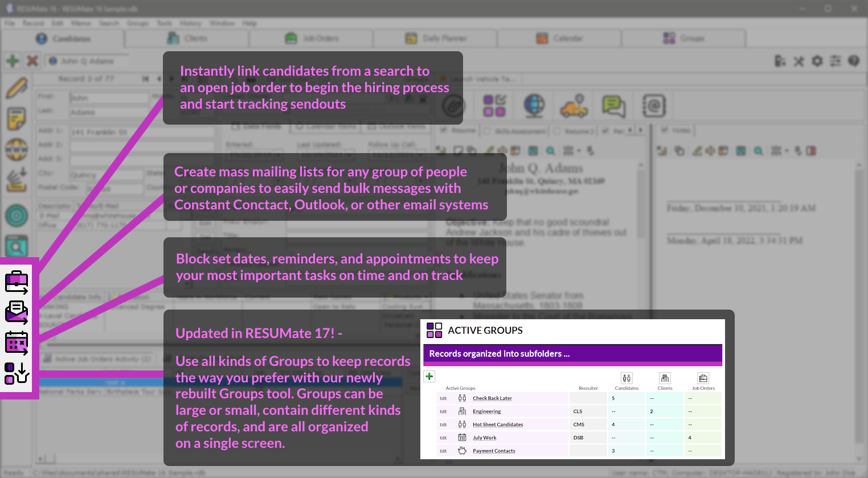This screenshot has height=478, width=868.
Task: Click the pencil edit icon in sidebar
Action: [x=17, y=88]
